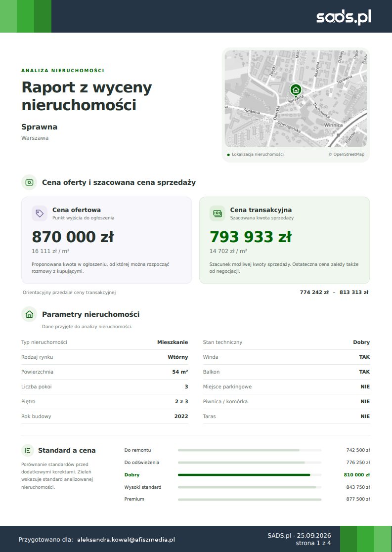
Task: Click the Cena ofertowa card heading
Action: [77, 210]
